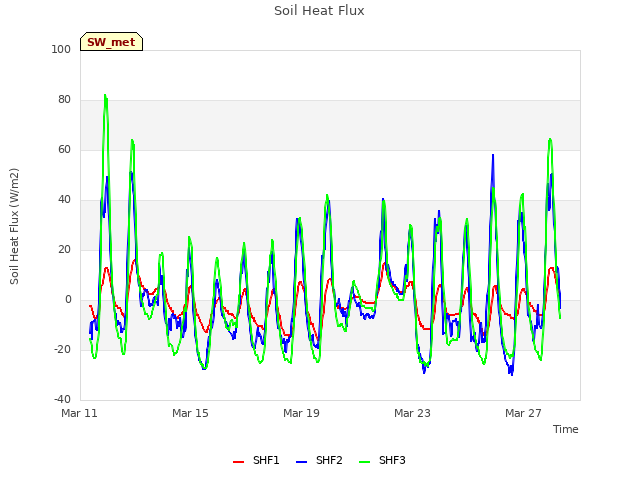Click the 80 y-axis tick label
Image resolution: width=640 pixels, height=480 pixels.
[64, 100]
